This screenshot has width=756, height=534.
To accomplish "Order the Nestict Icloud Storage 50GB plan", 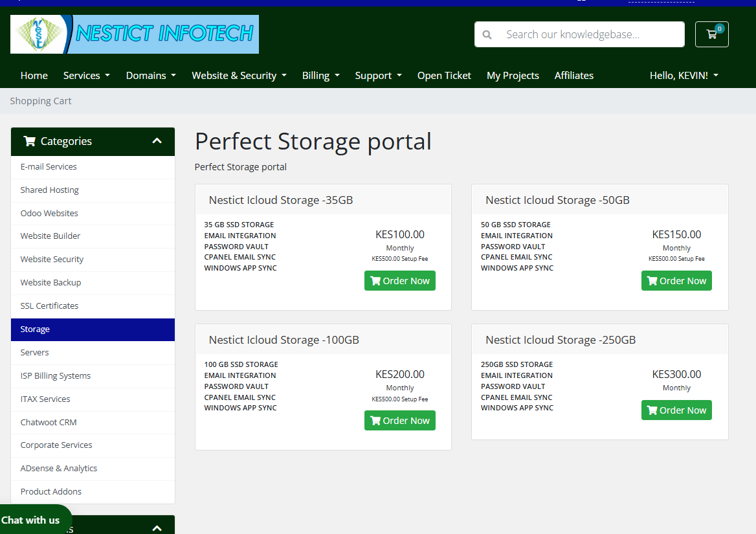I will [676, 280].
